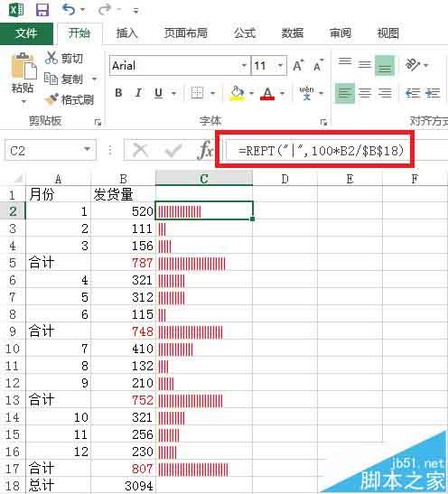Image resolution: width=448 pixels, height=494 pixels.
Task: Click 剪切 (Cut) scissors button
Action: coord(63,59)
